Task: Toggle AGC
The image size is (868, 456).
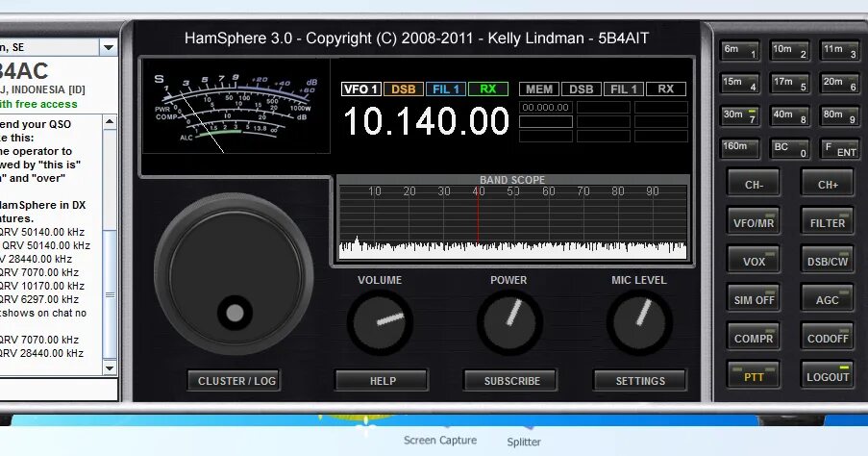Action: [x=827, y=298]
